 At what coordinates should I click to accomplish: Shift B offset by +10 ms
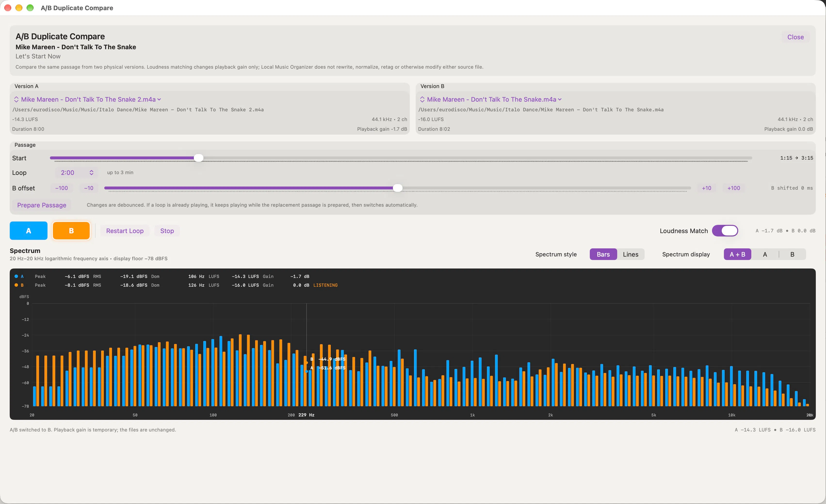[x=706, y=188]
